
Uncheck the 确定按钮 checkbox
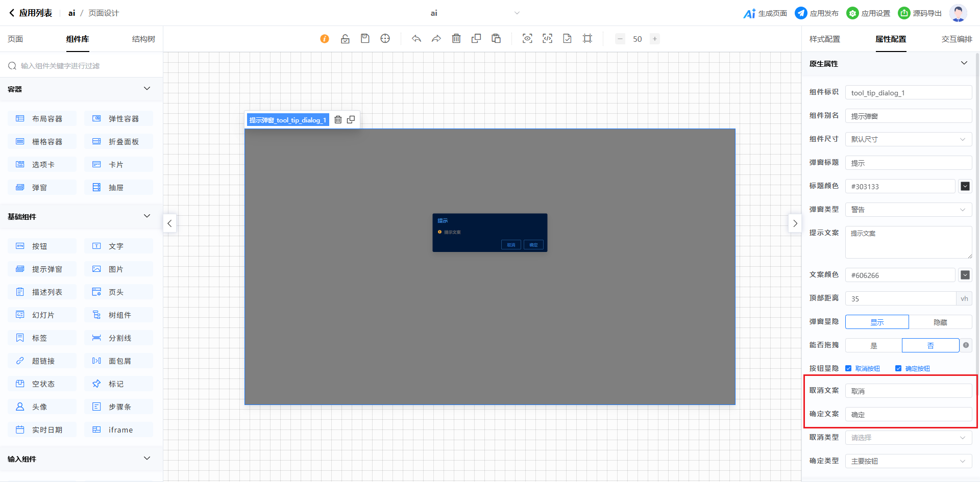click(898, 368)
